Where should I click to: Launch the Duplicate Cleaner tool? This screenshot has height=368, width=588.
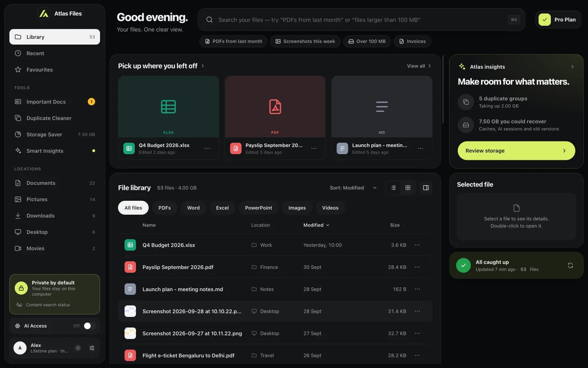tap(55, 118)
